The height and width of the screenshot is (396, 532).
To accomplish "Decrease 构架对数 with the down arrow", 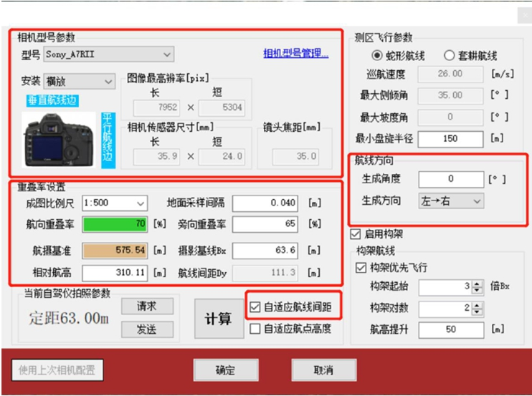I will coord(477,313).
